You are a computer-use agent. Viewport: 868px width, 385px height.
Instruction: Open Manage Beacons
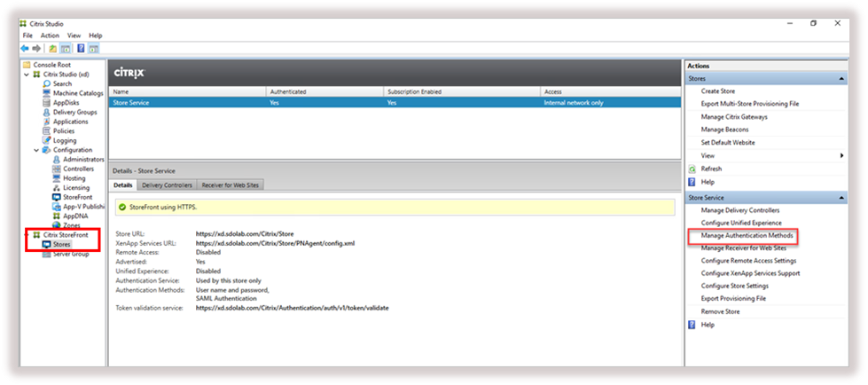[724, 130]
